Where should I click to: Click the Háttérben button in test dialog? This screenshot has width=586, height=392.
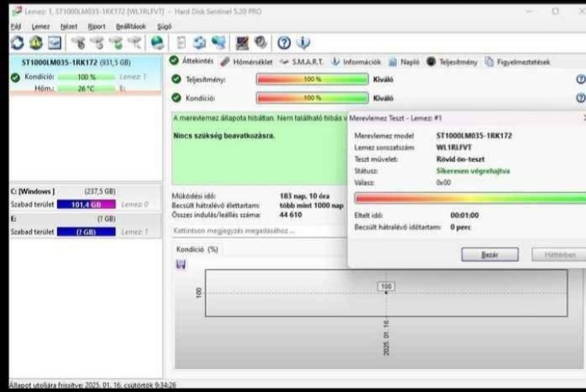(x=559, y=255)
